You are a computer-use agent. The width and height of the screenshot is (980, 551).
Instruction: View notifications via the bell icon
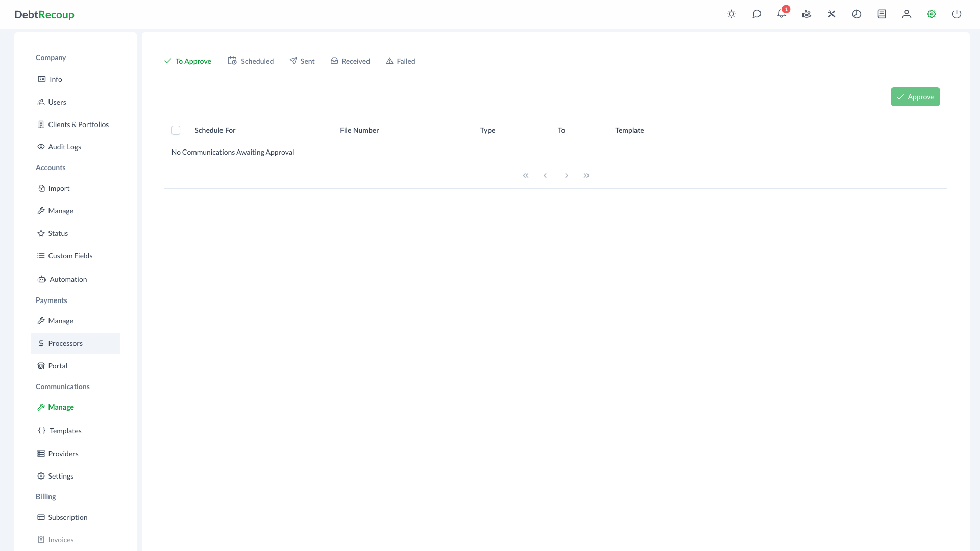[781, 14]
